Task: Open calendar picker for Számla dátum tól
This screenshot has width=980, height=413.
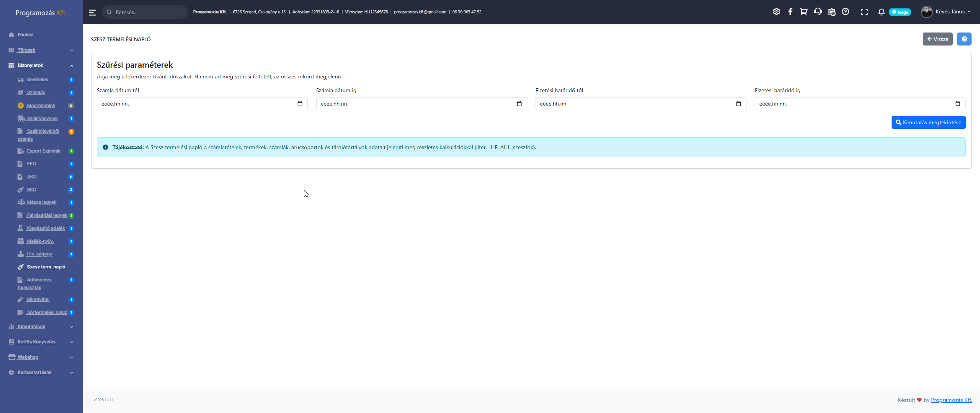Action: point(300,104)
